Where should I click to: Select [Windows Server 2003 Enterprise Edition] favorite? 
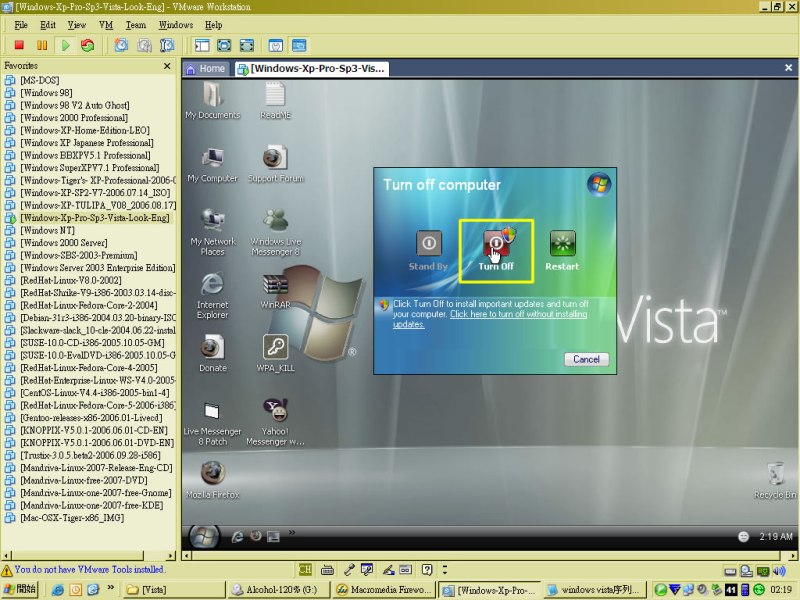tap(97, 268)
